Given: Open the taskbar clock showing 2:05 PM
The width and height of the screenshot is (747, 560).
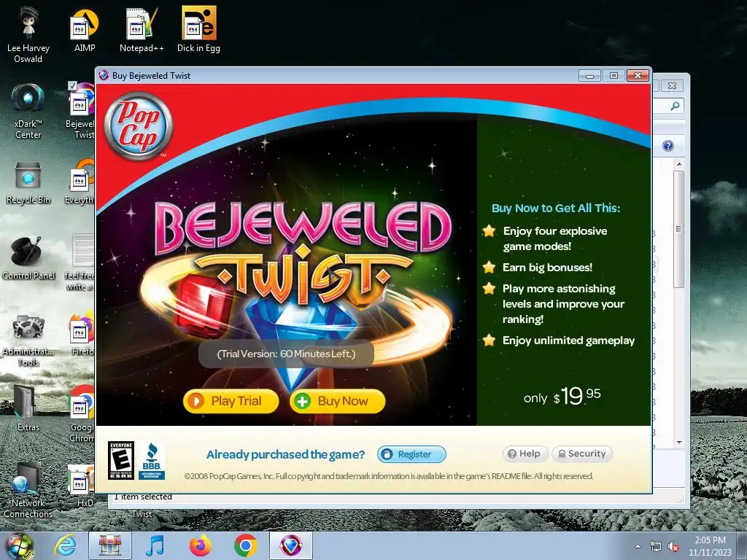Looking at the screenshot, I should [x=710, y=546].
